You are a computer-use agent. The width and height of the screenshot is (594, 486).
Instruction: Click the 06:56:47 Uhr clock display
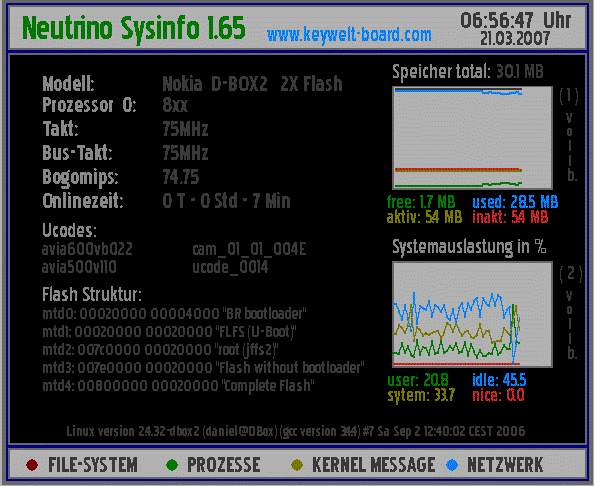[516, 20]
